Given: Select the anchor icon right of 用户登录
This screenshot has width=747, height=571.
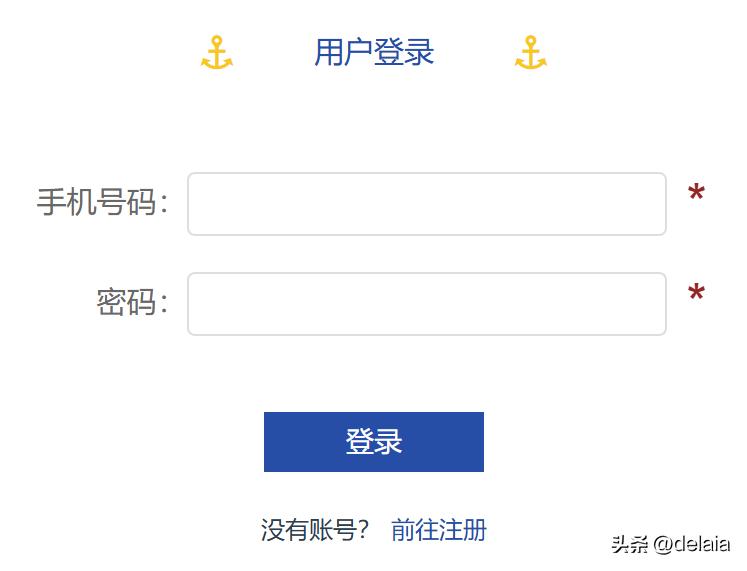Looking at the screenshot, I should (531, 53).
